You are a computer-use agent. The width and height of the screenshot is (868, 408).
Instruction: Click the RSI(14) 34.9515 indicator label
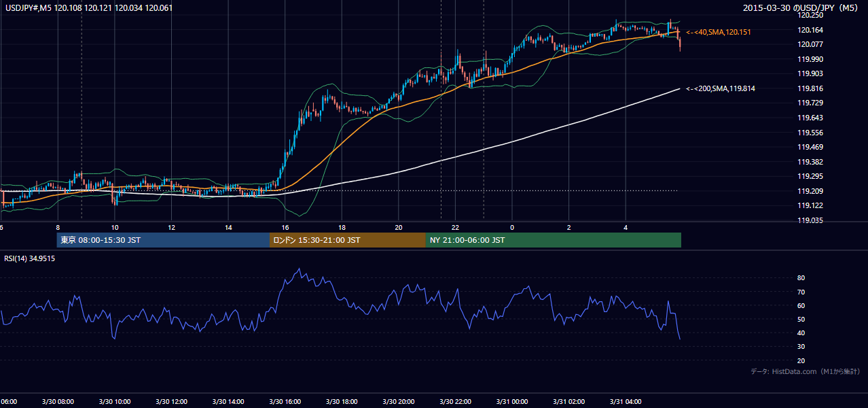(x=30, y=258)
